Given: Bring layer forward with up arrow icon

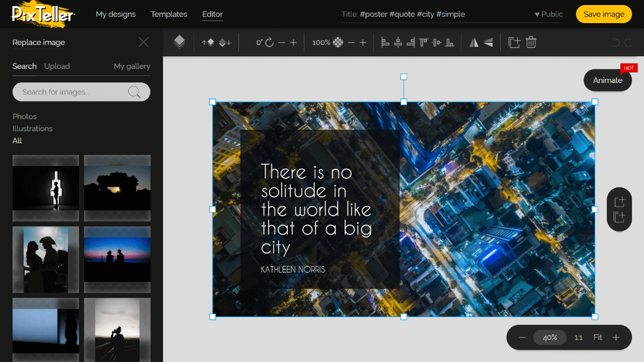Looking at the screenshot, I should (x=208, y=43).
